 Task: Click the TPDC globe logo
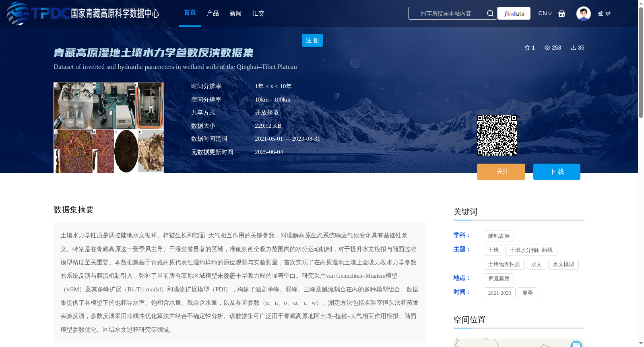18,13
